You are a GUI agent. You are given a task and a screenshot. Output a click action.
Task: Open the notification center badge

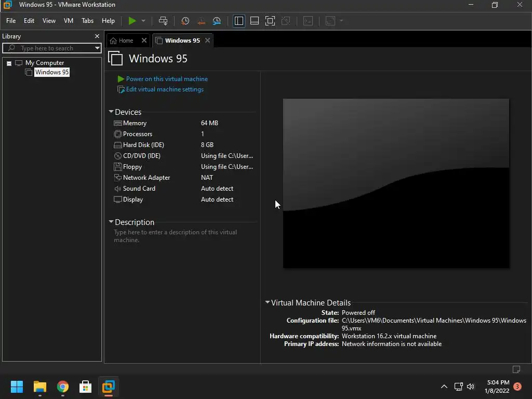pyautogui.click(x=517, y=387)
